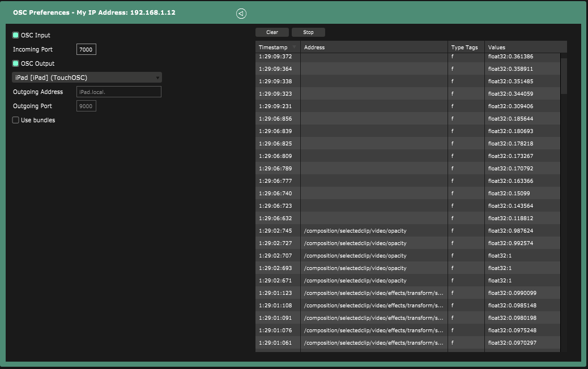The height and width of the screenshot is (369, 588).
Task: Click the circled back arrow icon in header
Action: pyautogui.click(x=241, y=14)
